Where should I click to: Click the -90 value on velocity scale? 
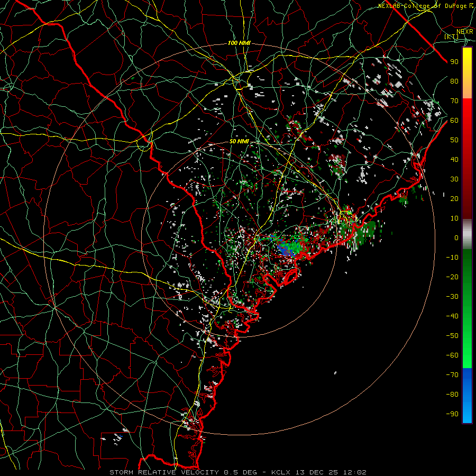[x=452, y=414]
